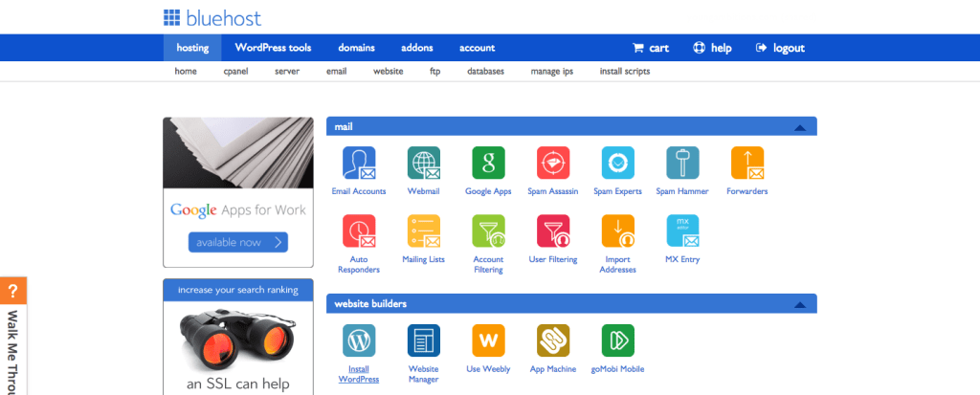
Task: Open the Email Accounts icon
Action: click(359, 164)
